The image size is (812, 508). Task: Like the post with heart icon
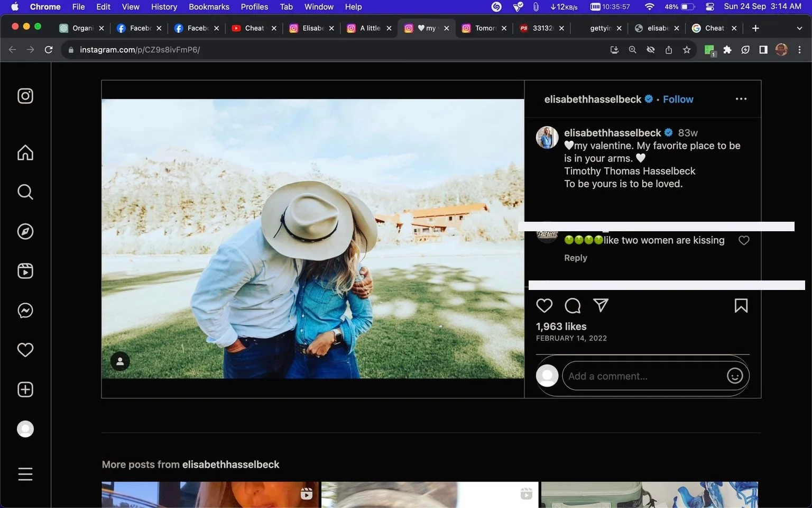(544, 305)
